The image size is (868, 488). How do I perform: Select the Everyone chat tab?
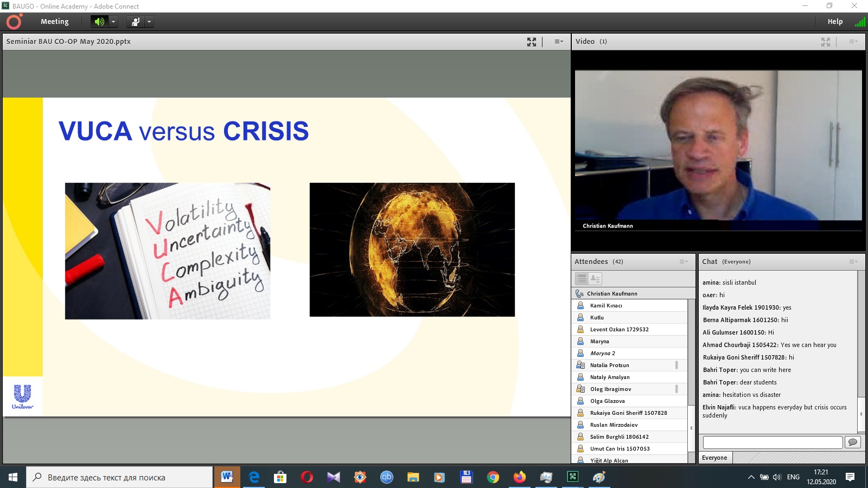[714, 458]
